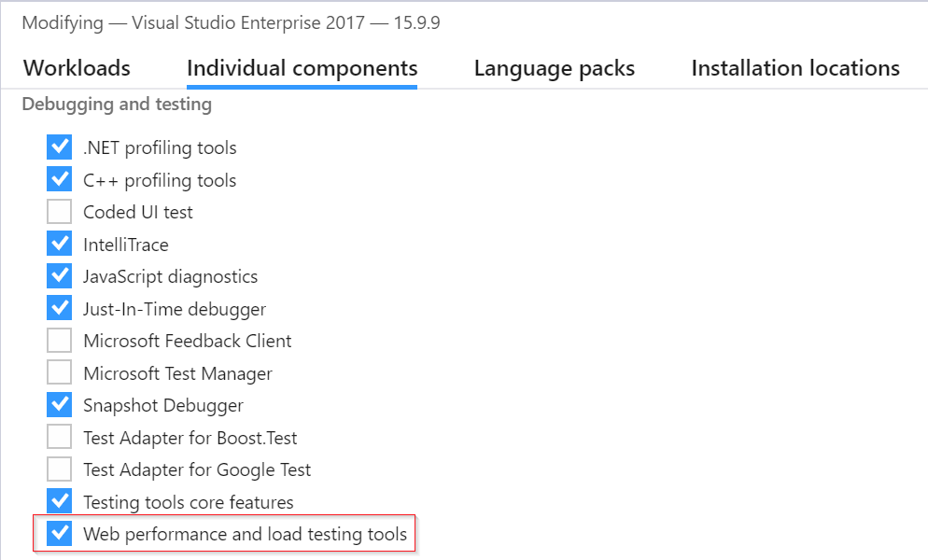
Task: Check Microsoft Test Manager
Action: click(59, 372)
